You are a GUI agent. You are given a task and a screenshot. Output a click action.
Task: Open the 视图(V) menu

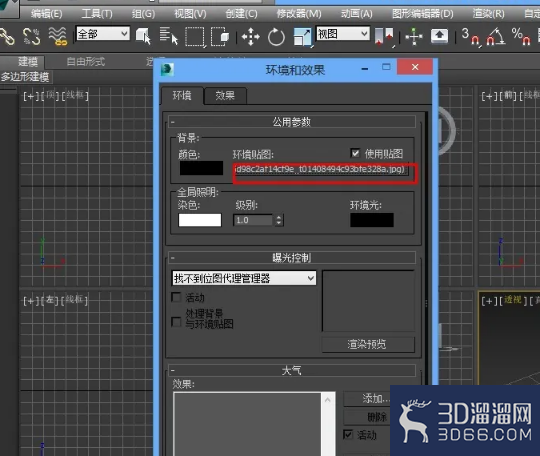(x=190, y=14)
